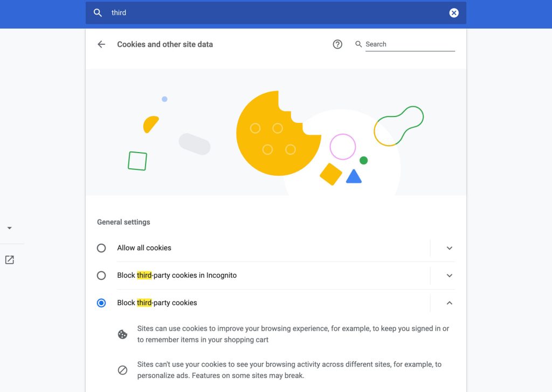Click the search icon beside the settings Search field

[x=358, y=44]
